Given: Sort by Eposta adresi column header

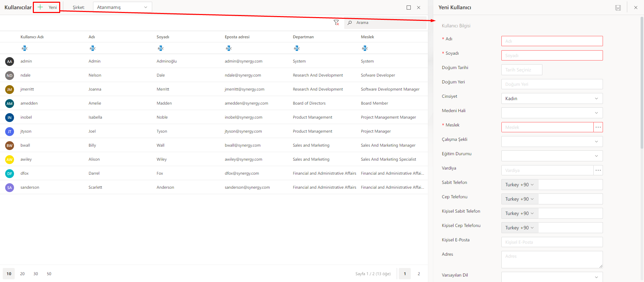Looking at the screenshot, I should [x=237, y=37].
